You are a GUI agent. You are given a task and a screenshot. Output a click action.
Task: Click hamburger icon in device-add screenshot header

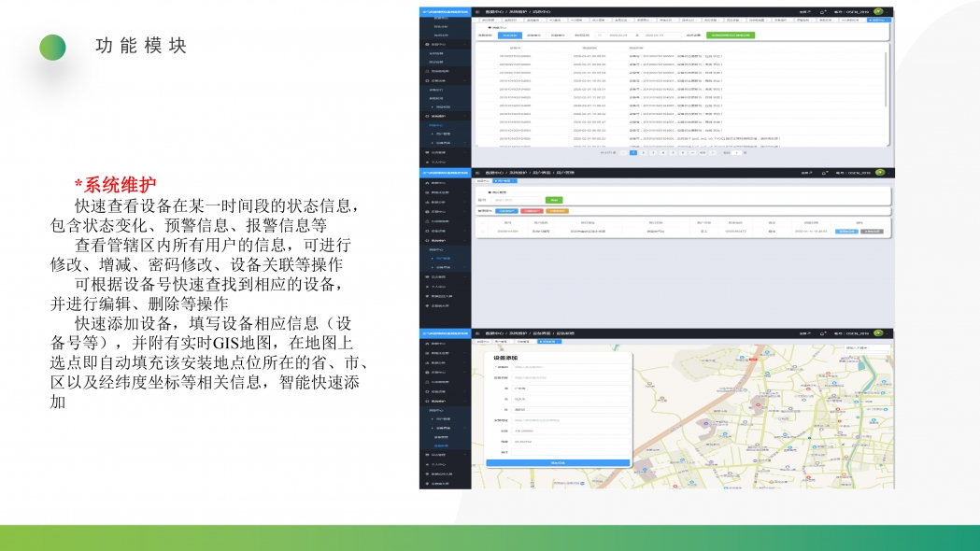pyautogui.click(x=476, y=332)
